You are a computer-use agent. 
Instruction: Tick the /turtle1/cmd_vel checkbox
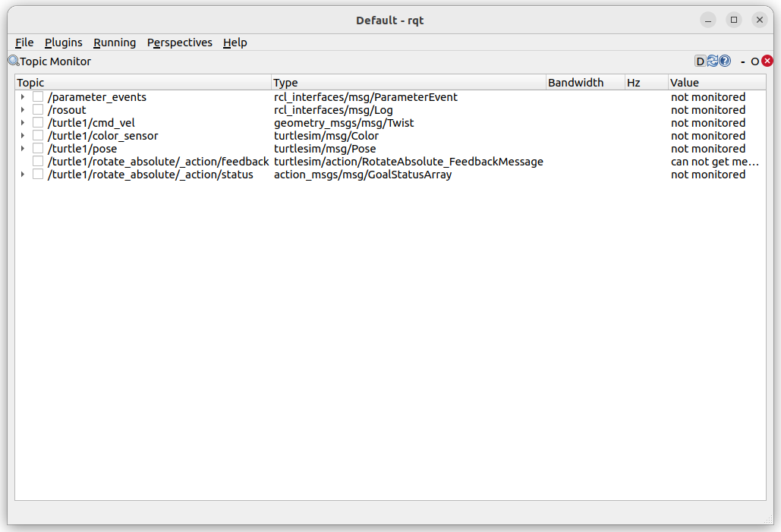(38, 122)
